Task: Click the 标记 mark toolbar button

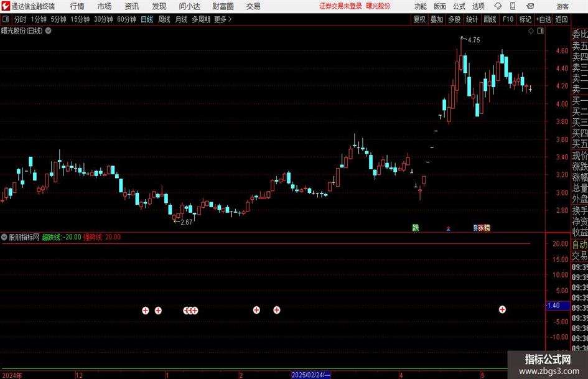Action: [525, 19]
